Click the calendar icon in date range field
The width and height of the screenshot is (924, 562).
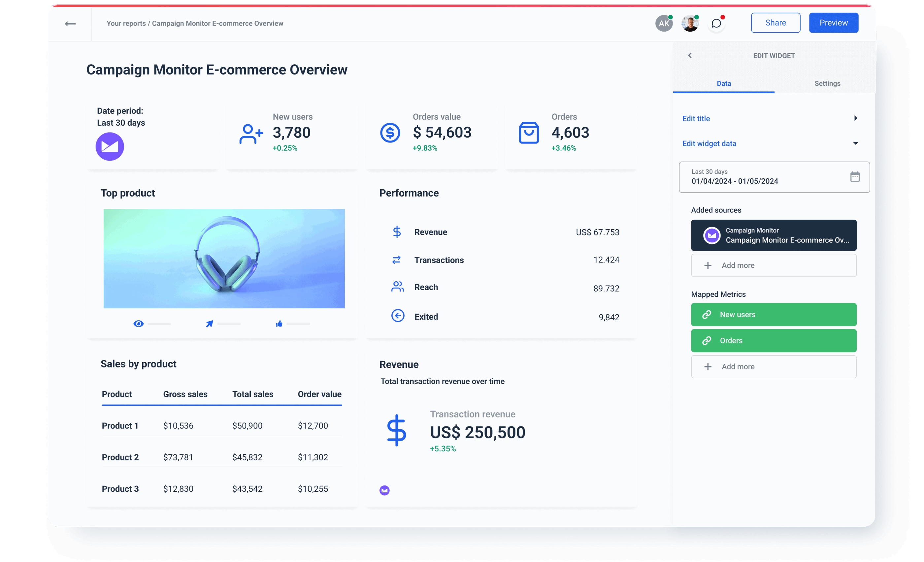[855, 176]
